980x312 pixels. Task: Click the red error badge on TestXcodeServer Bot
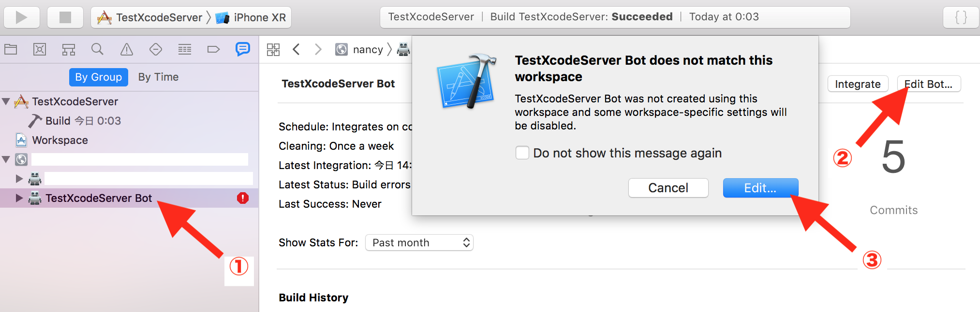243,198
